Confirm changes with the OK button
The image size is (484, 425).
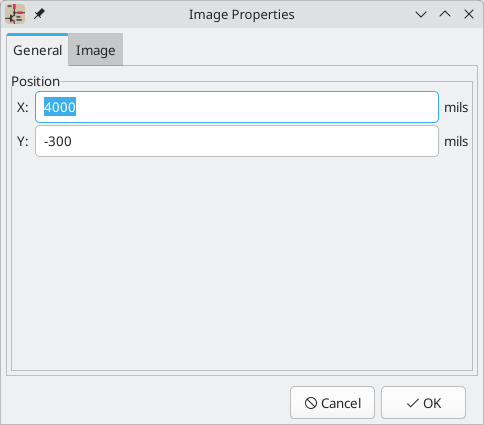coord(423,403)
